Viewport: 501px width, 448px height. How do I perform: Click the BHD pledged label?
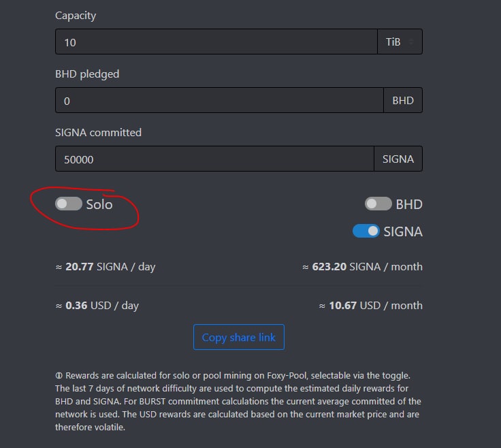coord(87,74)
